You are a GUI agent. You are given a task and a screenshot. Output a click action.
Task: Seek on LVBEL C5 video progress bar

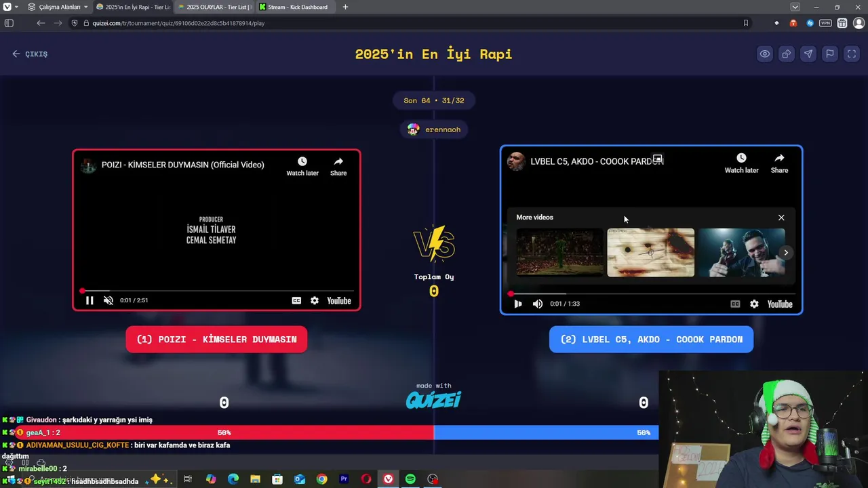coord(652,294)
